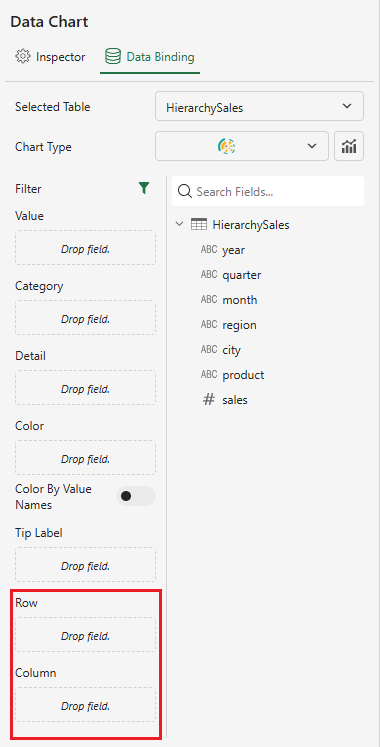The height and width of the screenshot is (747, 380).
Task: Click the Category drop field area
Action: coord(85,318)
